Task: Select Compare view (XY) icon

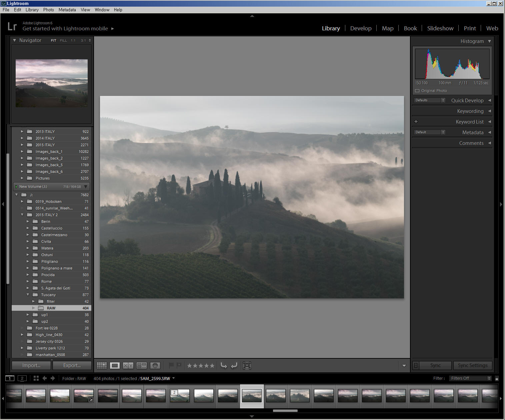Action: point(128,366)
